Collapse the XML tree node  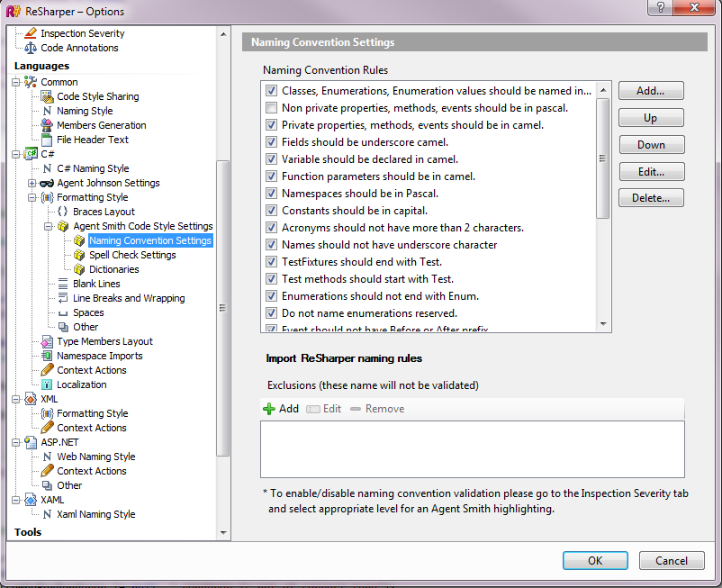click(16, 399)
